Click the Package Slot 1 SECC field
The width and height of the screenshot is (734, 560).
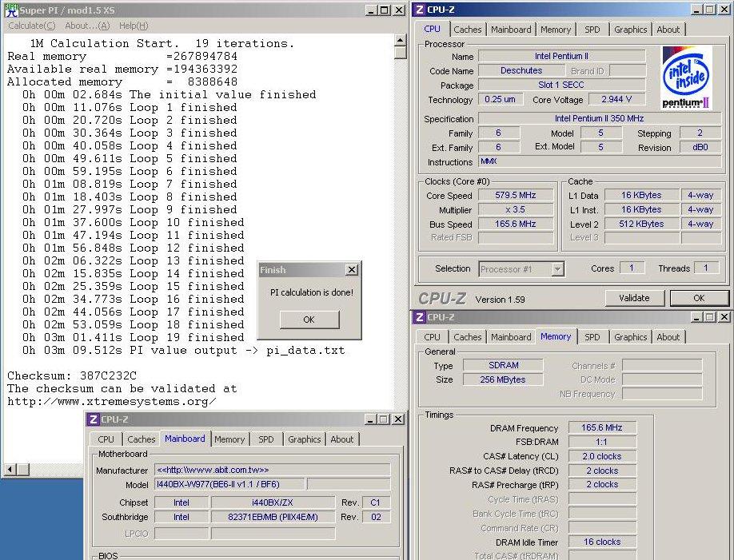561,85
